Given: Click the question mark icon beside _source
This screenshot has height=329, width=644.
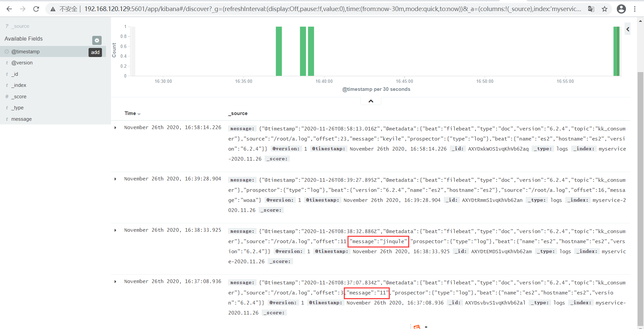Looking at the screenshot, I should 7,26.
